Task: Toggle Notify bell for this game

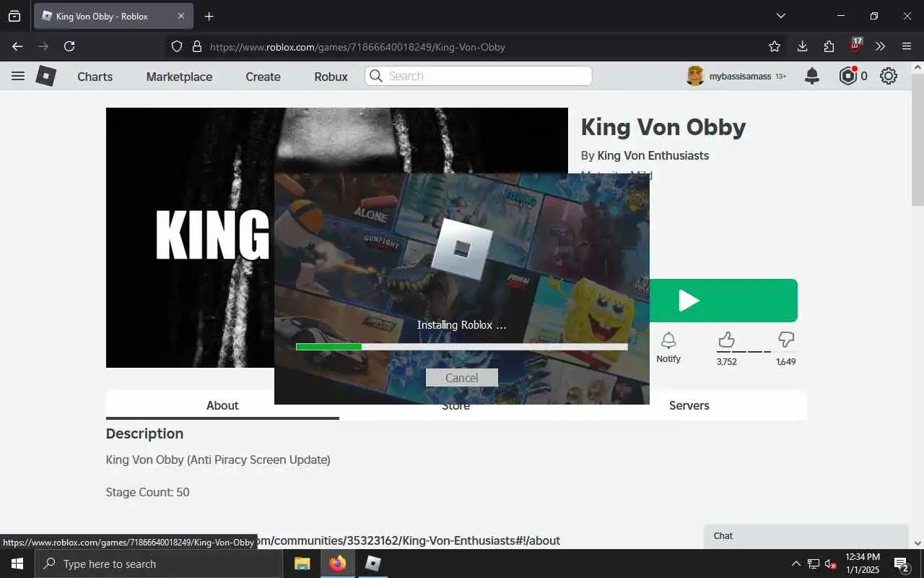Action: 668,347
